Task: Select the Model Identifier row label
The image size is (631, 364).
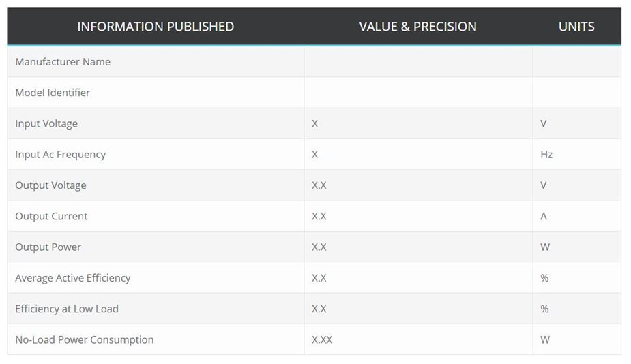Action: click(x=53, y=93)
